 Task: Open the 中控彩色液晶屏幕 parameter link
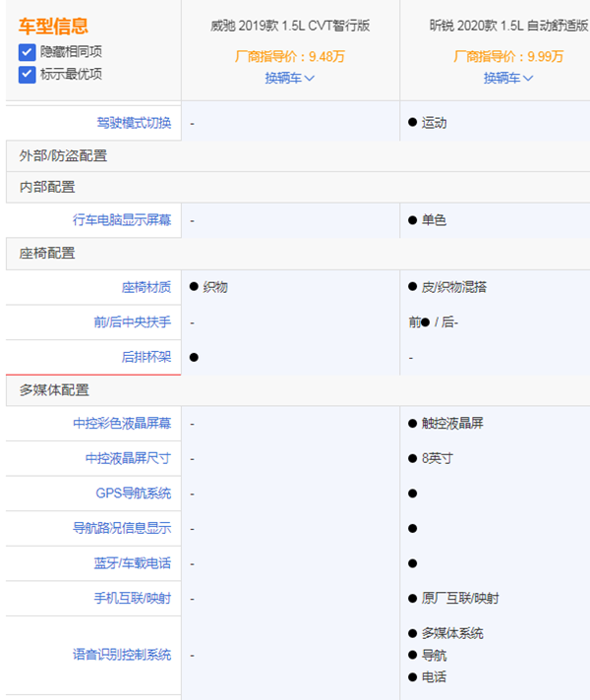(121, 423)
